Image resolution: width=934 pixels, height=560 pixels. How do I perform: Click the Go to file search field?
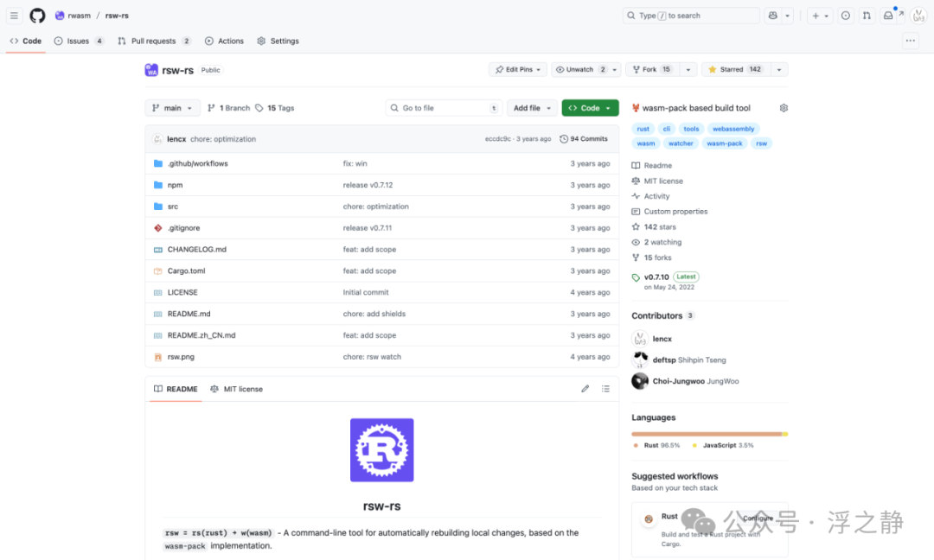pyautogui.click(x=444, y=108)
